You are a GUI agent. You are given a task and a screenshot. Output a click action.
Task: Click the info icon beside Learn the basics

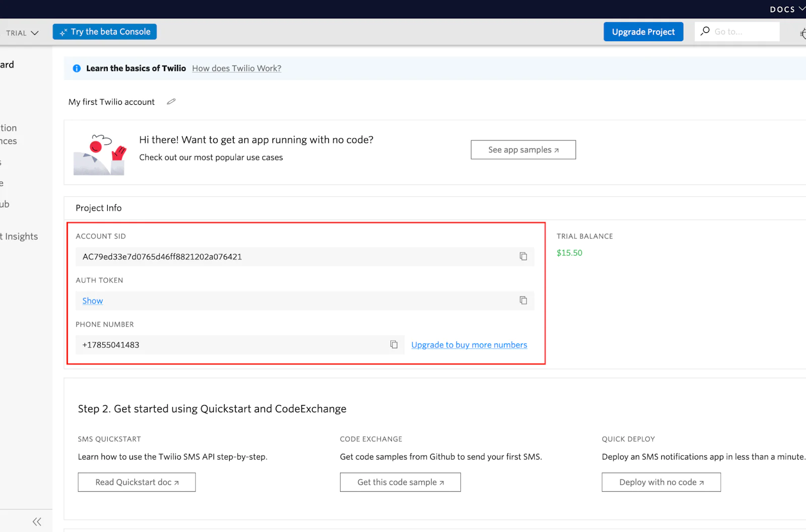point(77,68)
